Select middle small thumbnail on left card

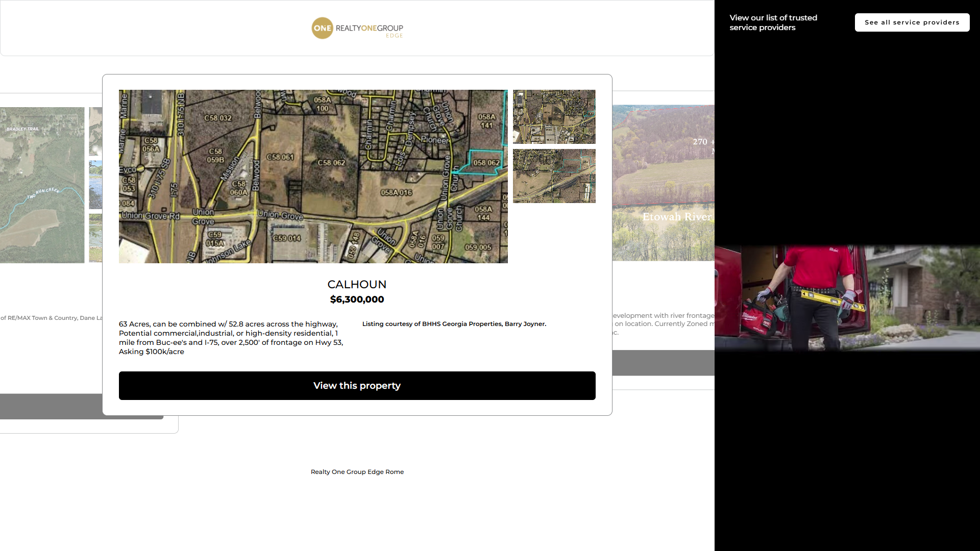[95, 185]
